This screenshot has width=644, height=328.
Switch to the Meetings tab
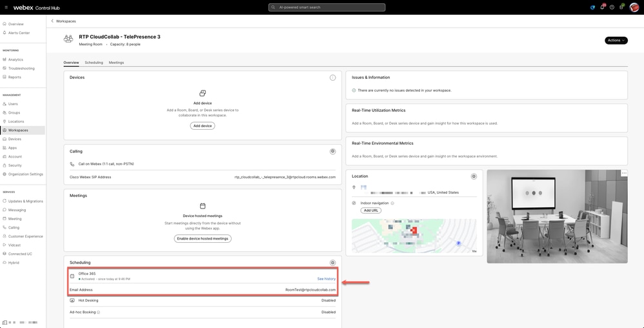116,63
